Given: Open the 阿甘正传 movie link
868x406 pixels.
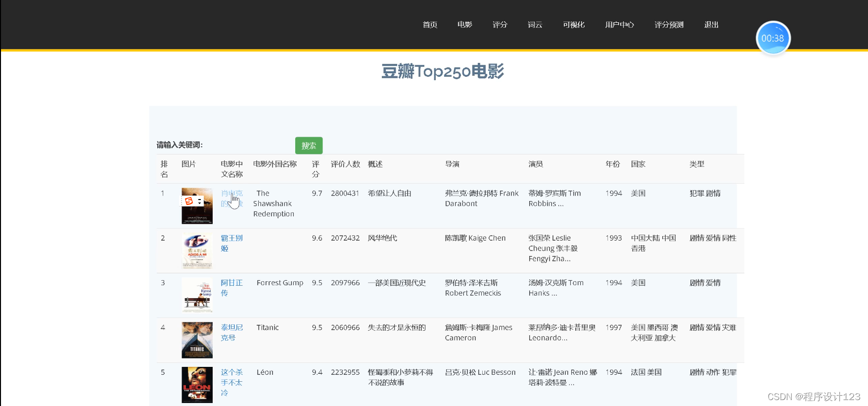Looking at the screenshot, I should click(x=231, y=288).
